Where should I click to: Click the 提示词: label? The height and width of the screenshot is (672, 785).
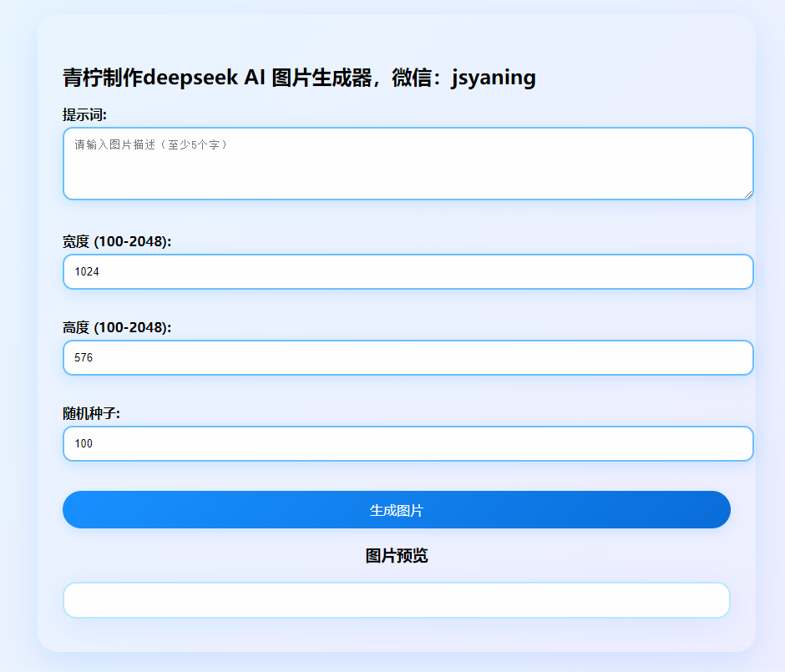pyautogui.click(x=84, y=114)
